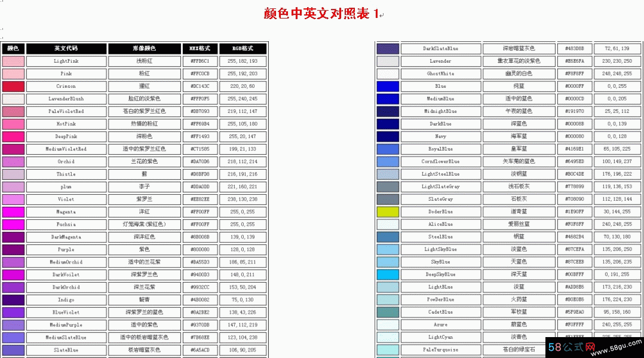Select the Orchid color swatch
The image size is (644, 358).
pos(13,161)
